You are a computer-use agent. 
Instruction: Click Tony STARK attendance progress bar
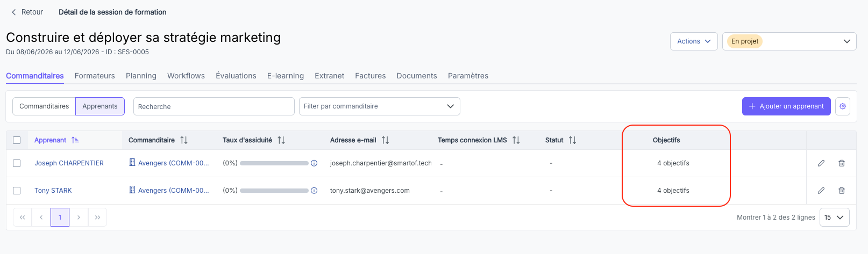coord(274,191)
